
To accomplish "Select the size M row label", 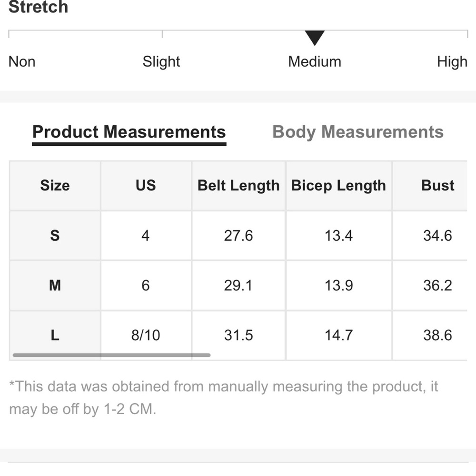I will point(55,285).
